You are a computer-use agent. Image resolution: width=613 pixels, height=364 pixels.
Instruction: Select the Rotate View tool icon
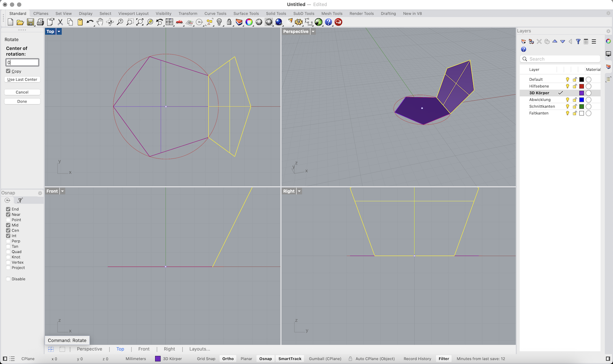[110, 22]
